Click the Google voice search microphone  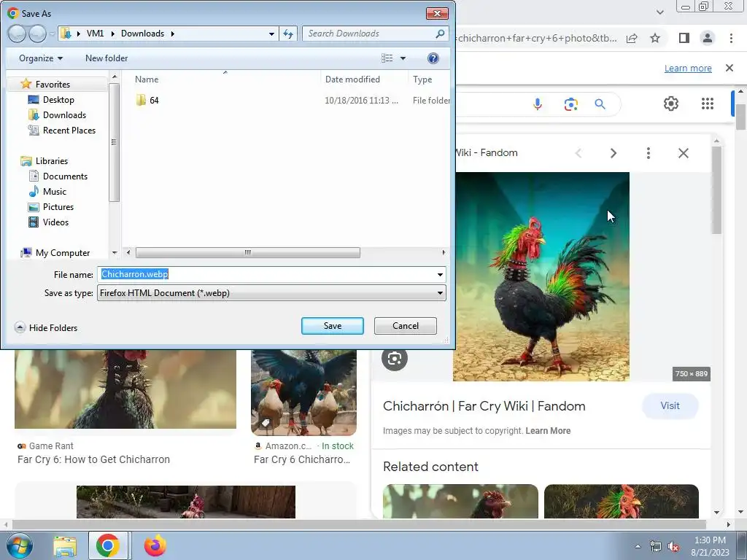538,104
